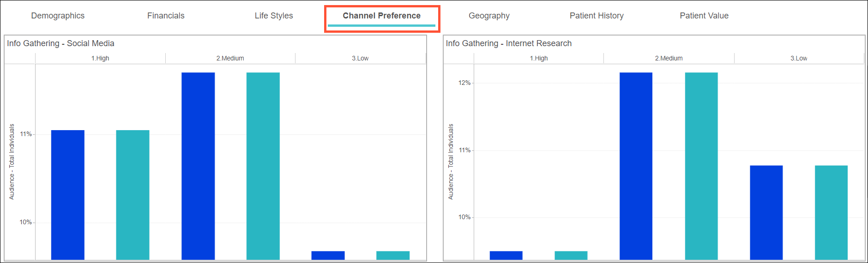Click the Info Gathering - Social Media title

click(60, 43)
